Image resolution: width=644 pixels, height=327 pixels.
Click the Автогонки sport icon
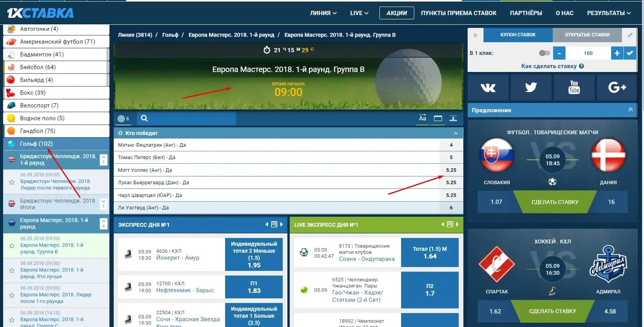click(x=11, y=29)
